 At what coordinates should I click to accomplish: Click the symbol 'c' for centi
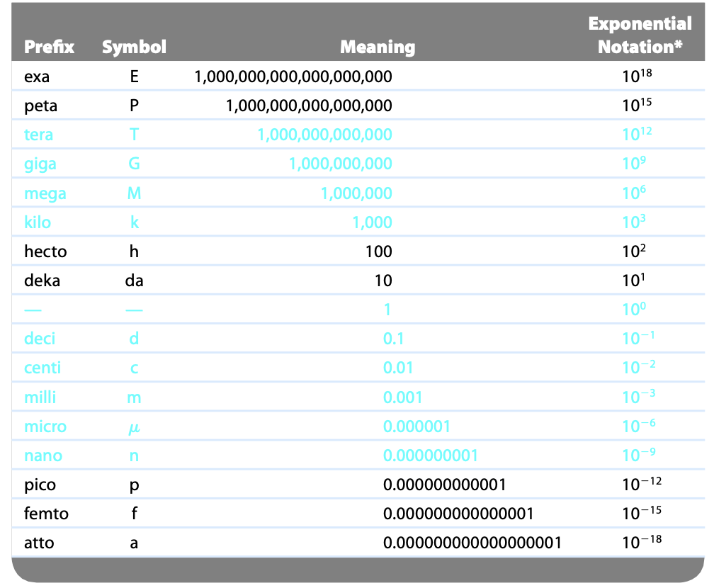pyautogui.click(x=134, y=368)
